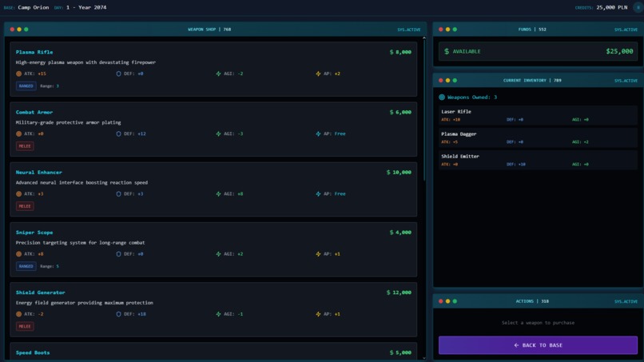Click the weapon shop vertical scrollbar
The image size is (644, 362).
(423, 110)
